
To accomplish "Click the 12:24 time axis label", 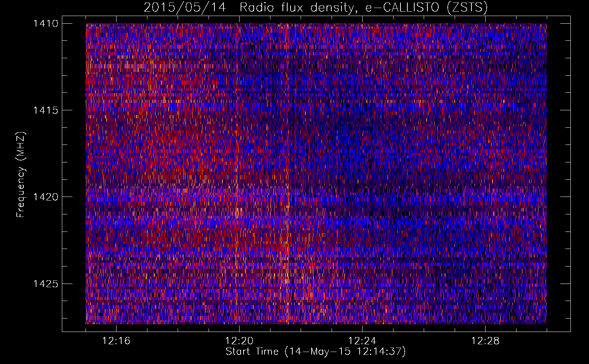I will (x=362, y=341).
